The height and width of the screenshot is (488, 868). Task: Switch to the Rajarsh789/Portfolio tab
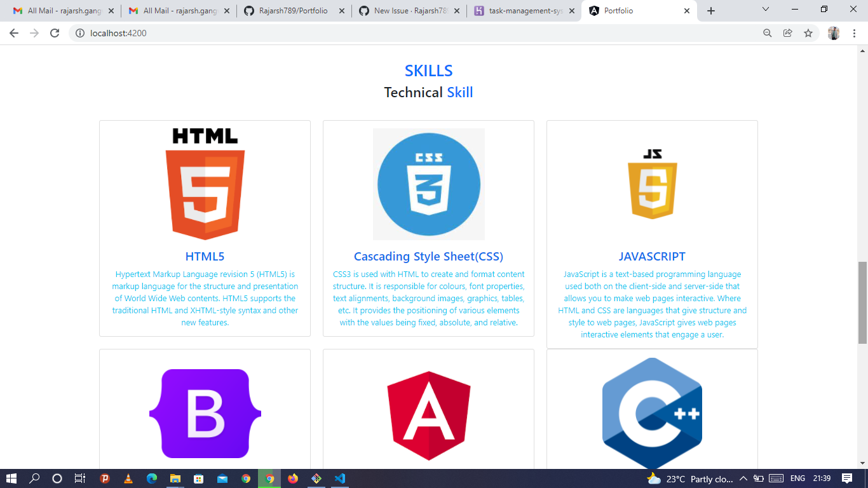pyautogui.click(x=293, y=10)
